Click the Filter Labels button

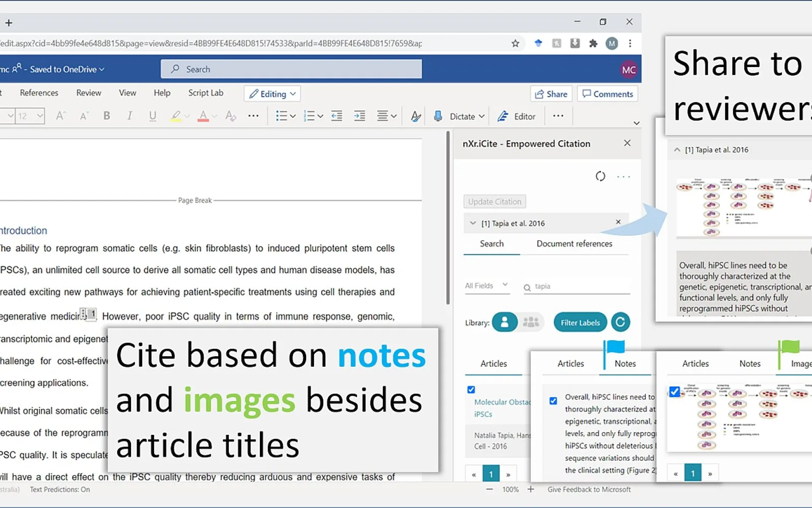coord(580,322)
